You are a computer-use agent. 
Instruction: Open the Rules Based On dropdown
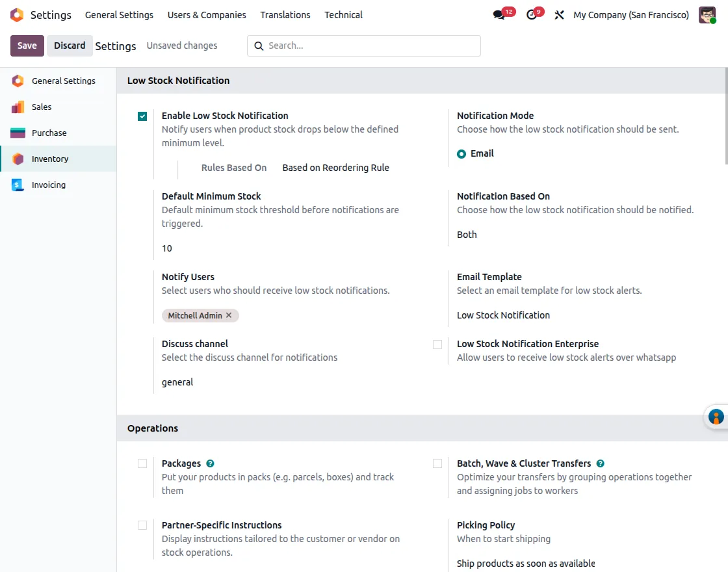pos(335,168)
